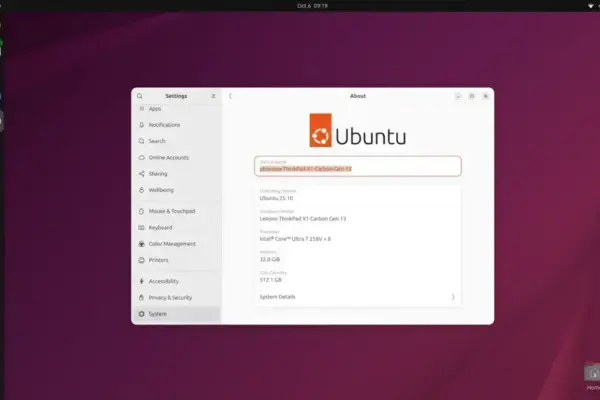Click the Lenovo ThinkPad X1 Carbon Gen 13 value

pyautogui.click(x=303, y=219)
